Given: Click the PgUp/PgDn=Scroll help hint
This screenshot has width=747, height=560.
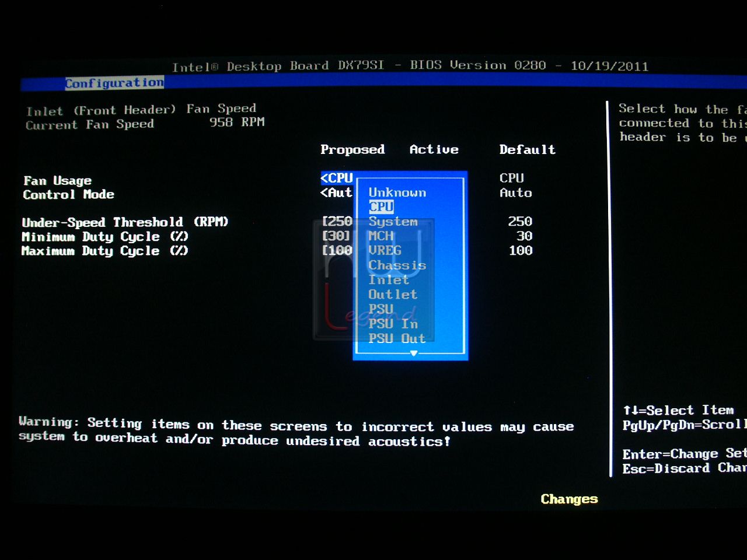Looking at the screenshot, I should 684,425.
